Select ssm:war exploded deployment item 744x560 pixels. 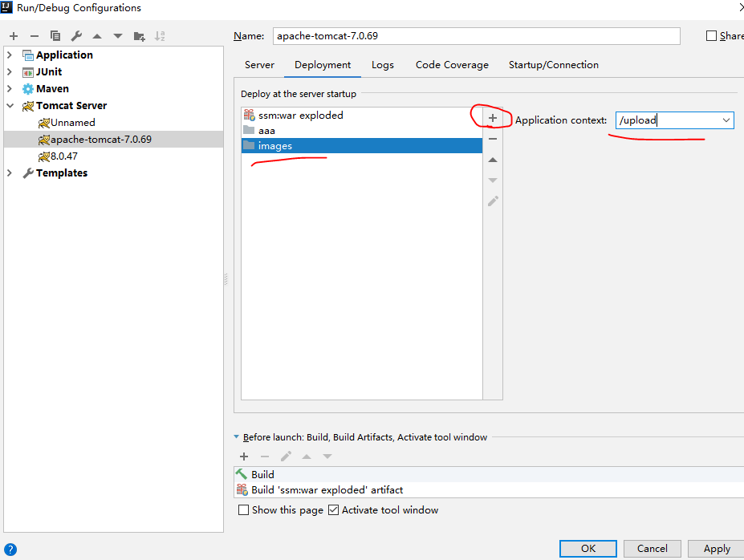coord(362,116)
